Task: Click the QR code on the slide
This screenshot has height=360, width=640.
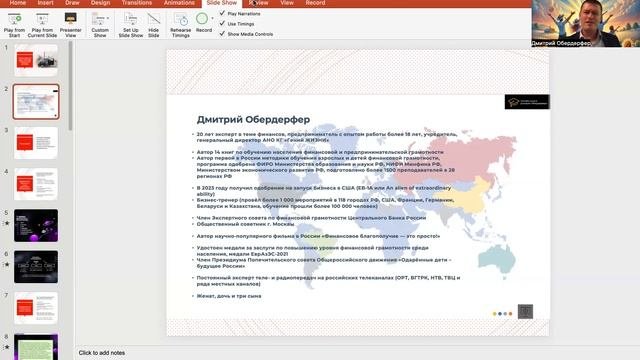Action: pos(525,311)
